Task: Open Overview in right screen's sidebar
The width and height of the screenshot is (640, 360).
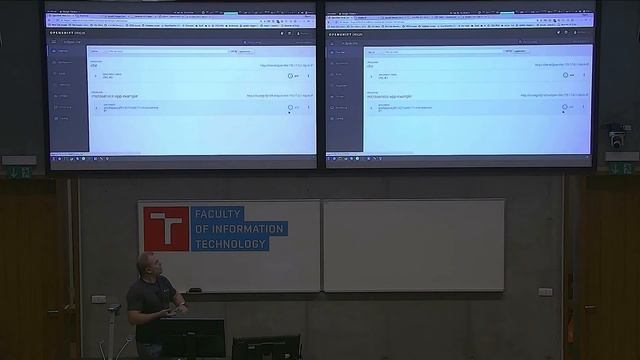Action: (x=338, y=52)
